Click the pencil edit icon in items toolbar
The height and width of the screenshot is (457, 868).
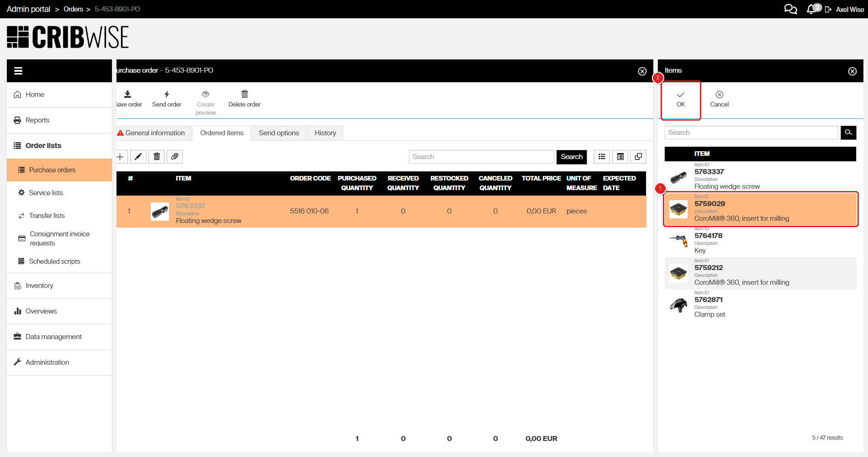(x=138, y=157)
